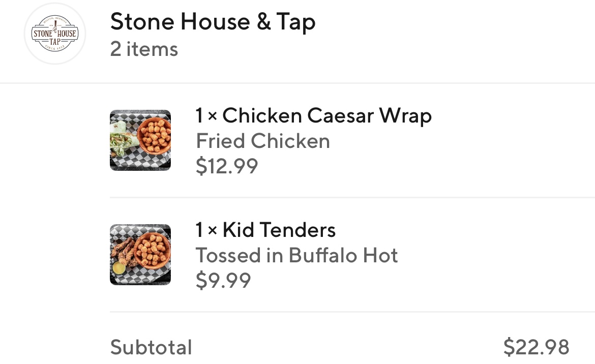Screen dimensions: 595x364
Task: Open the Chicken Caesar Wrap photo thumbnail
Action: tap(140, 140)
